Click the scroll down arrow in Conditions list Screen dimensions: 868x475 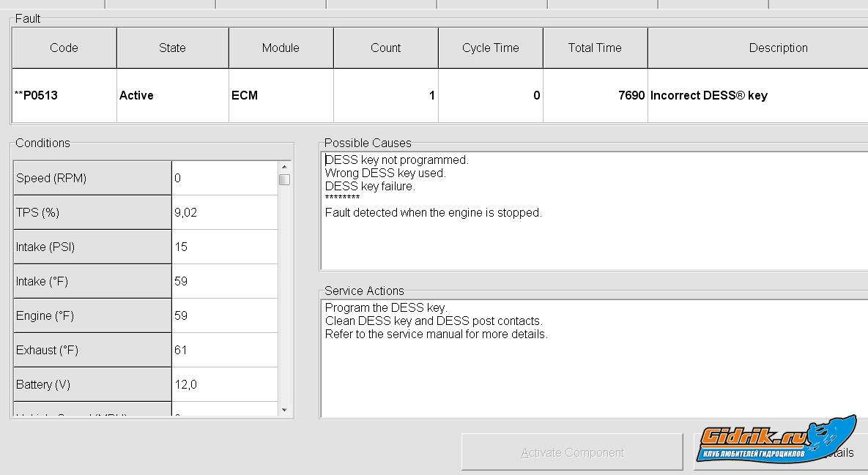[284, 411]
